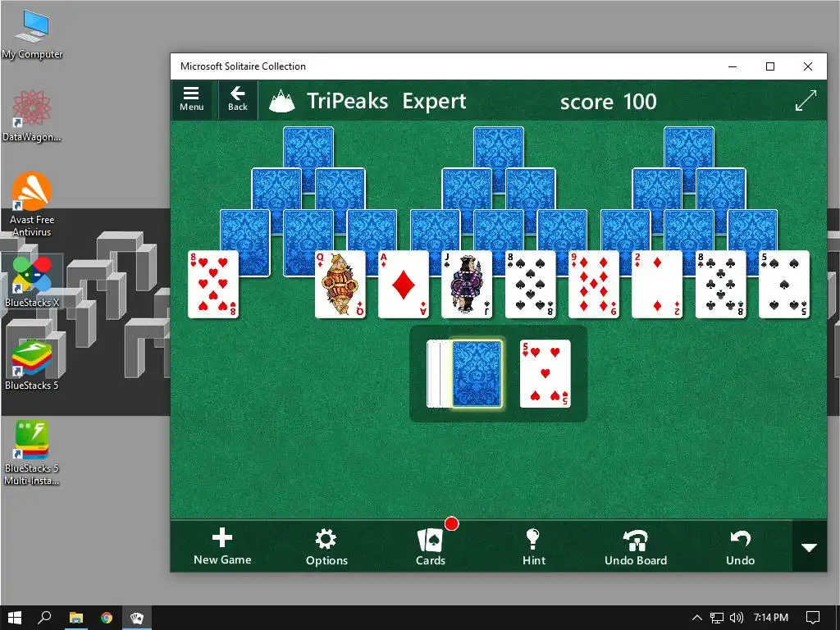This screenshot has width=840, height=630.
Task: Click the Expert difficulty label
Action: coord(435,101)
